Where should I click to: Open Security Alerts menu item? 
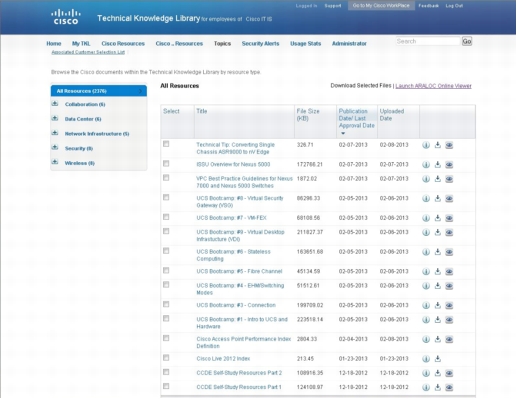tap(260, 44)
